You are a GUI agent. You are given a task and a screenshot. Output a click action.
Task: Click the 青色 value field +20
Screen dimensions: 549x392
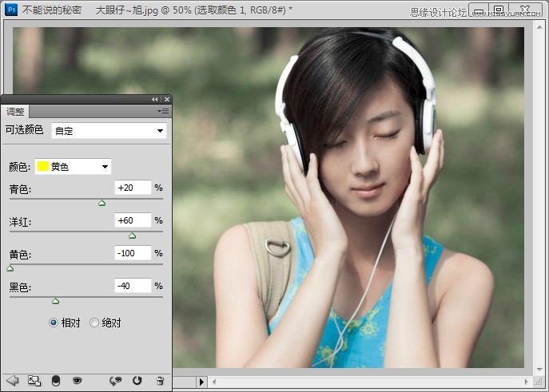coord(133,188)
